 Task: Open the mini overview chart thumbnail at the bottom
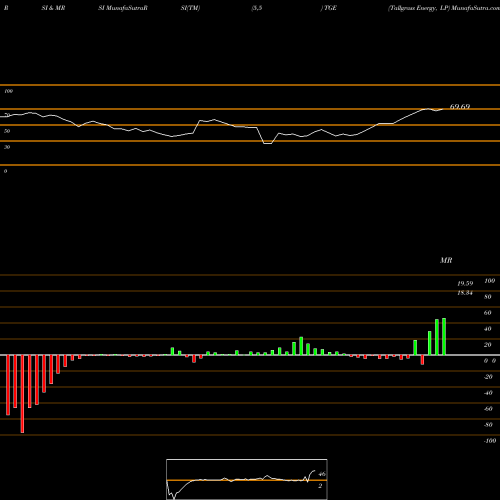coord(247,479)
